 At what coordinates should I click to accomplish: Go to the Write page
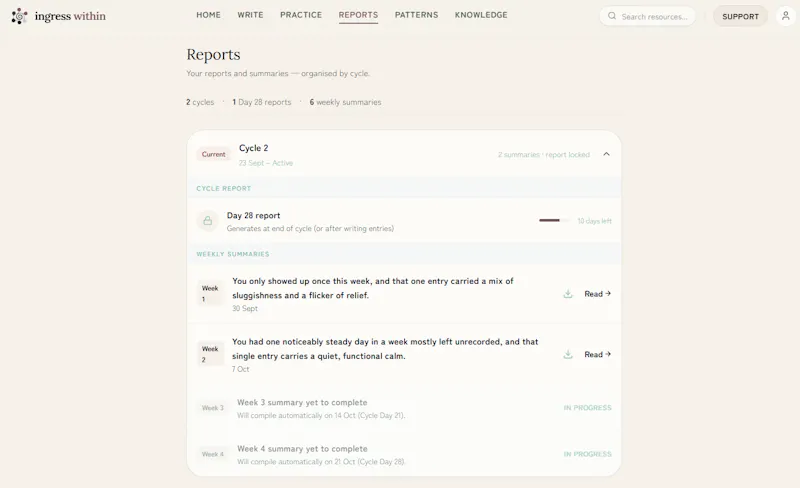(x=250, y=15)
